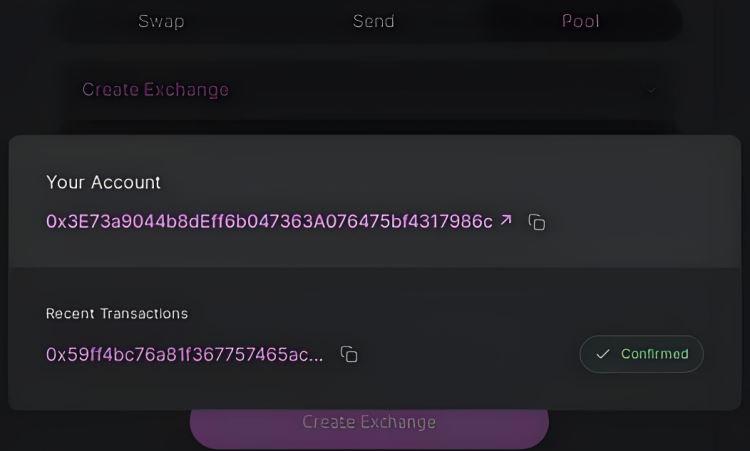Copy the recent transaction hash
This screenshot has width=750, height=451.
[x=349, y=354]
